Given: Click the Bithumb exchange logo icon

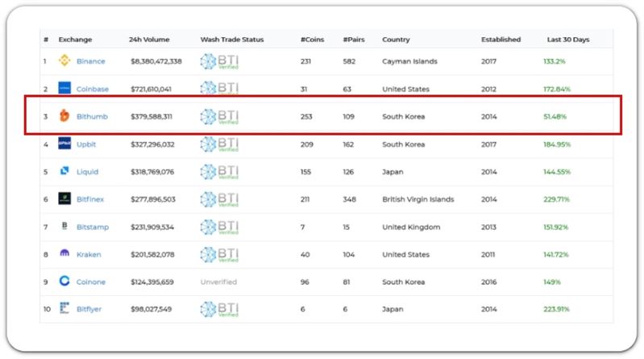Looking at the screenshot, I should point(64,115).
